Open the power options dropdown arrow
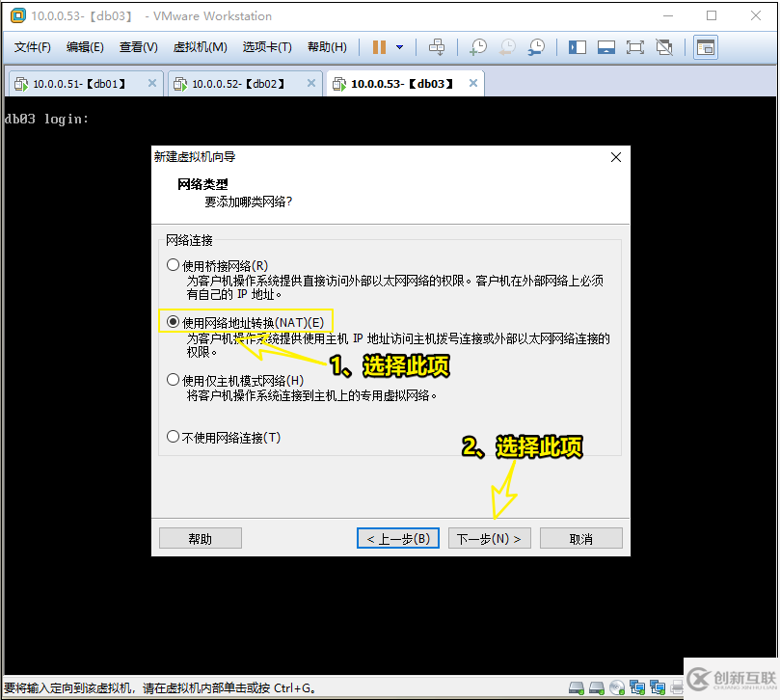Screen dimensions: 780x700 (x=399, y=47)
